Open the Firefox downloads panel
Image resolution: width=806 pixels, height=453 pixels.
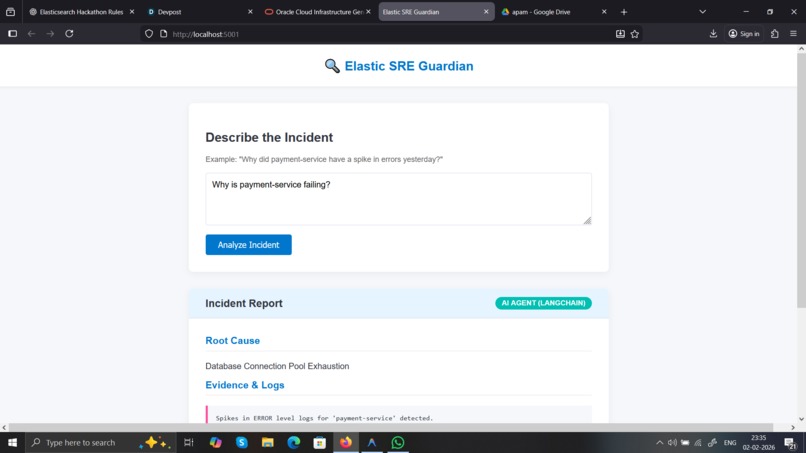point(713,34)
